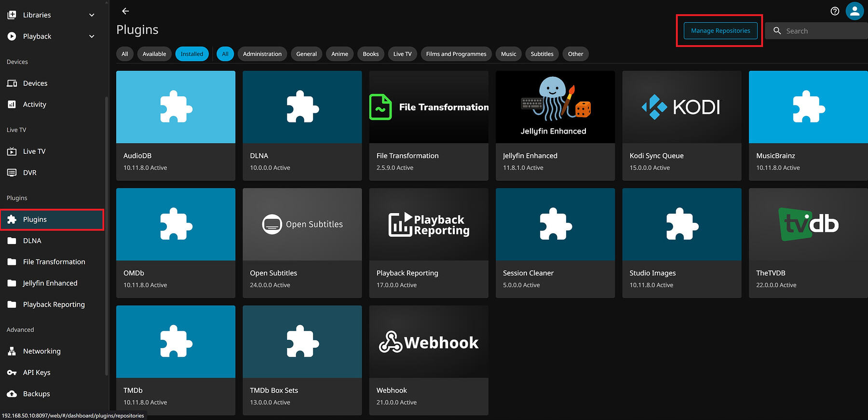Open the Open Subtitles plugin thumbnail

pos(302,224)
